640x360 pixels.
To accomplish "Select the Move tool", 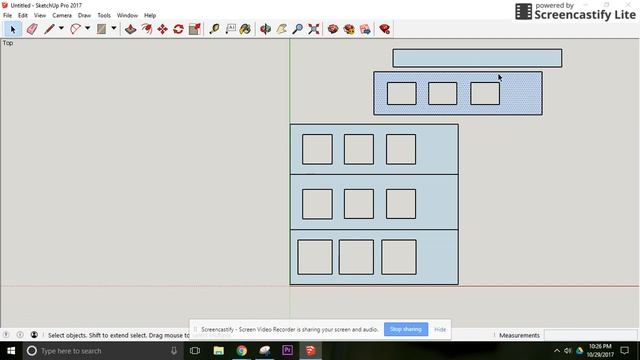I will point(162,29).
